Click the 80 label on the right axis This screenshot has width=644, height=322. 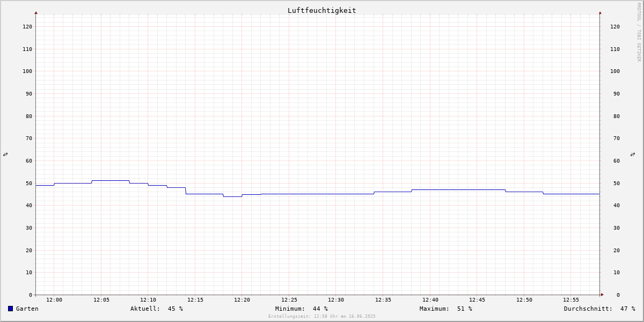(617, 116)
